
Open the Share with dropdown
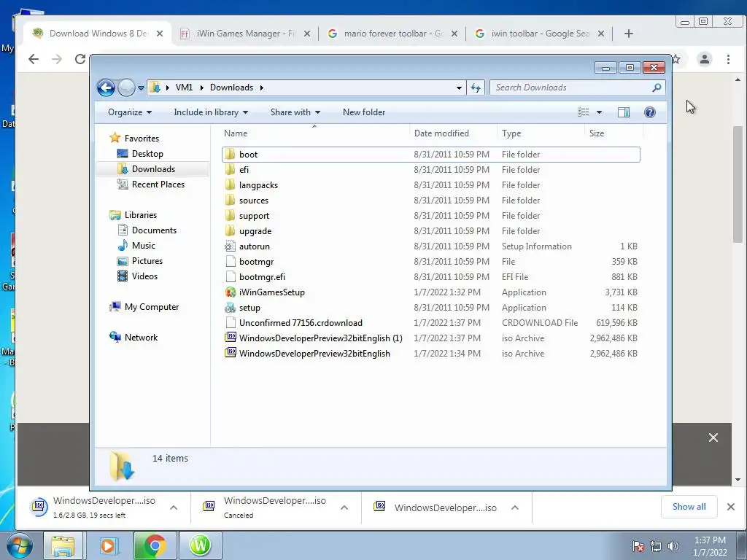tap(295, 112)
